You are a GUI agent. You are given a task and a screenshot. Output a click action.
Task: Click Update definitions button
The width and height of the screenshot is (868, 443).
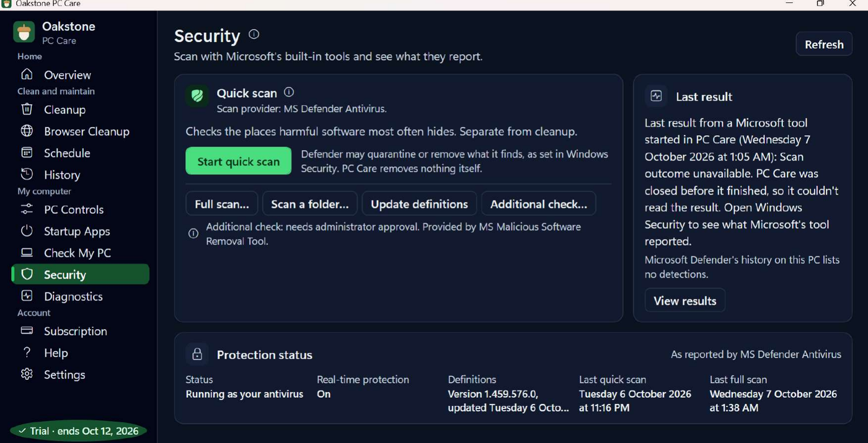tap(419, 204)
